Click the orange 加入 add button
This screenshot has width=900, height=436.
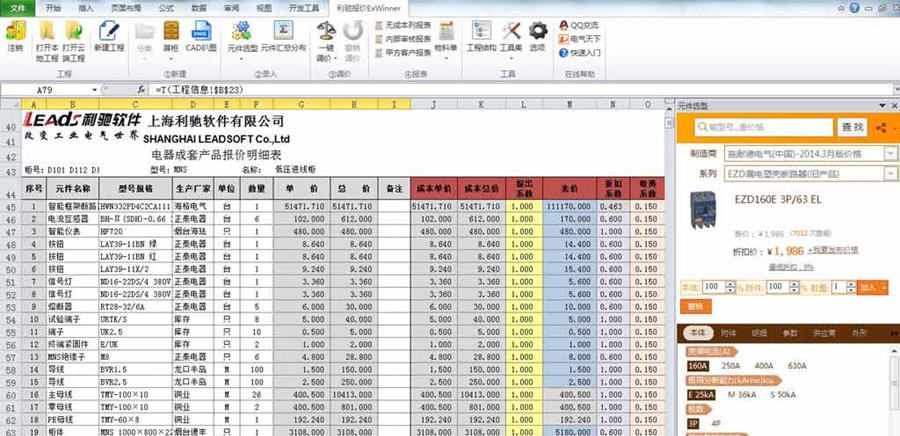[x=872, y=287]
